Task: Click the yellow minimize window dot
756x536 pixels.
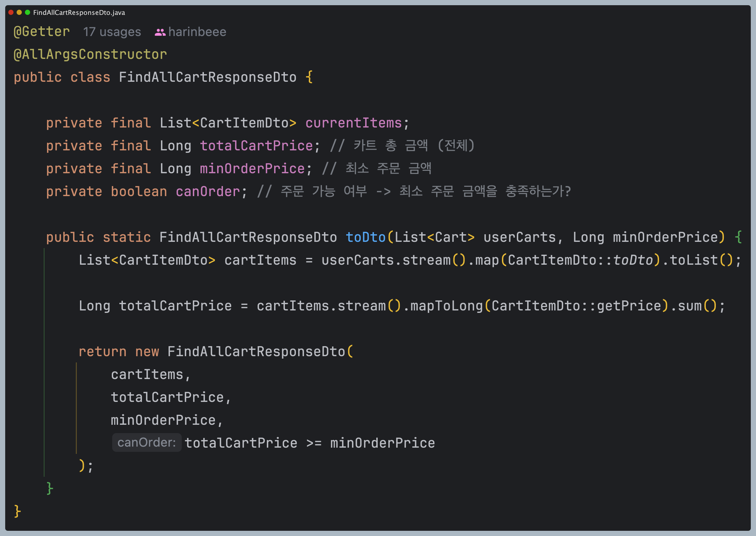Action: [x=19, y=12]
